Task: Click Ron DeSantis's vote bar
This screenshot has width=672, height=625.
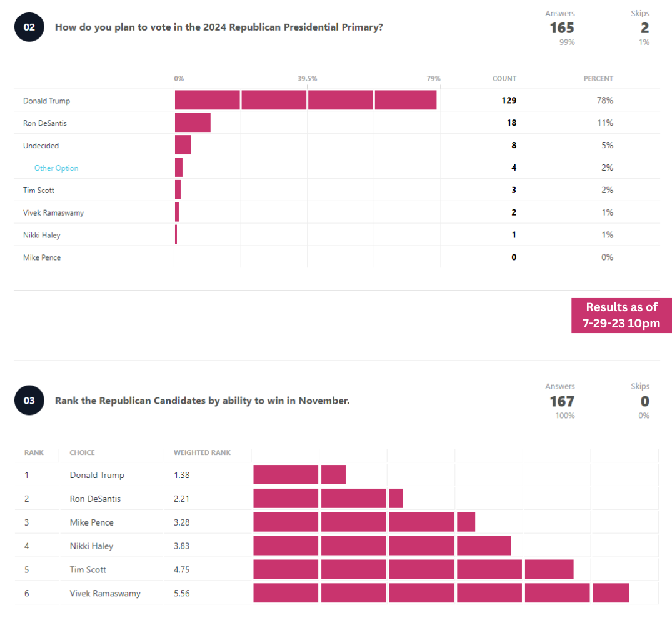Action: 193,122
